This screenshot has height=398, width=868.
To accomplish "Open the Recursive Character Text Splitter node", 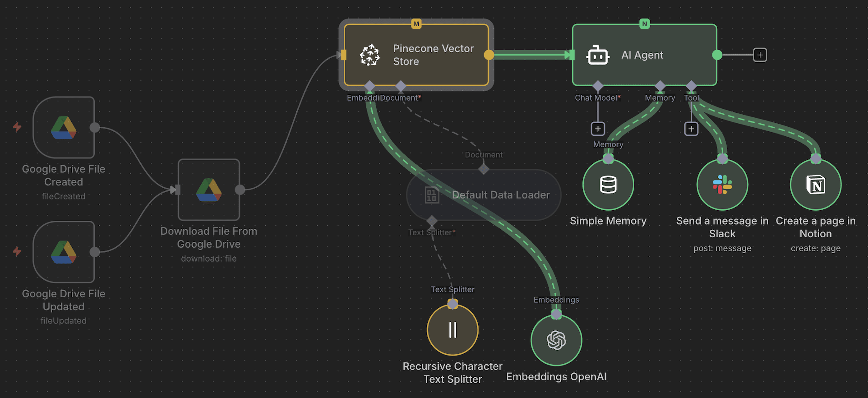I will pyautogui.click(x=452, y=330).
